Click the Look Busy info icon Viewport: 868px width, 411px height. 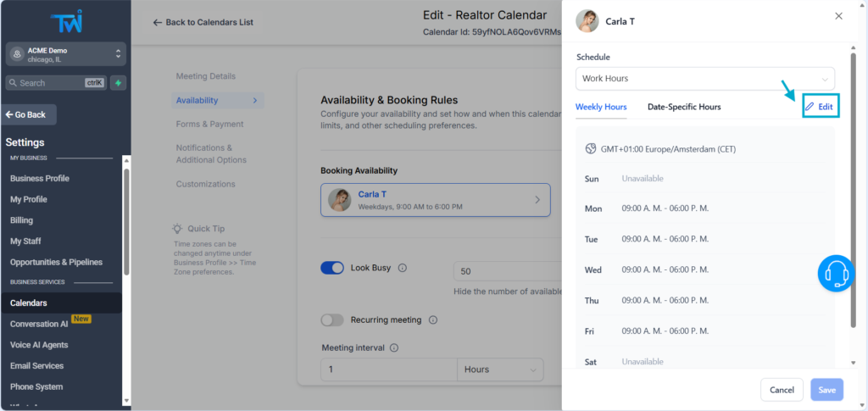[403, 269]
